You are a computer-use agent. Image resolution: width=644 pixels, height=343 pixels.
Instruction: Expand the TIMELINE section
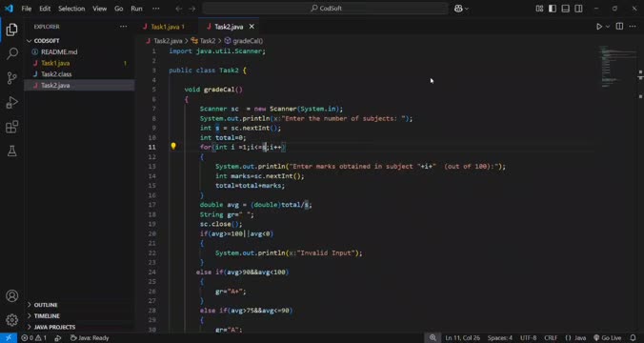tap(47, 316)
